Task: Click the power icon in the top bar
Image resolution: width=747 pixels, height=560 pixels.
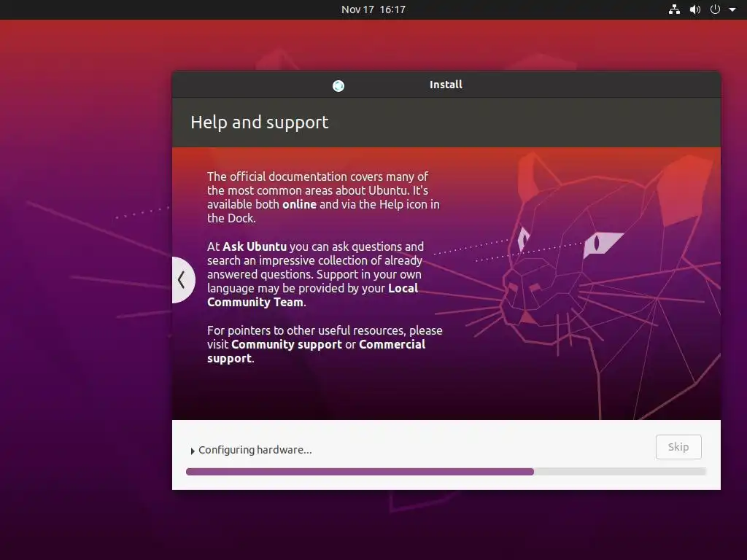Action: tap(715, 9)
